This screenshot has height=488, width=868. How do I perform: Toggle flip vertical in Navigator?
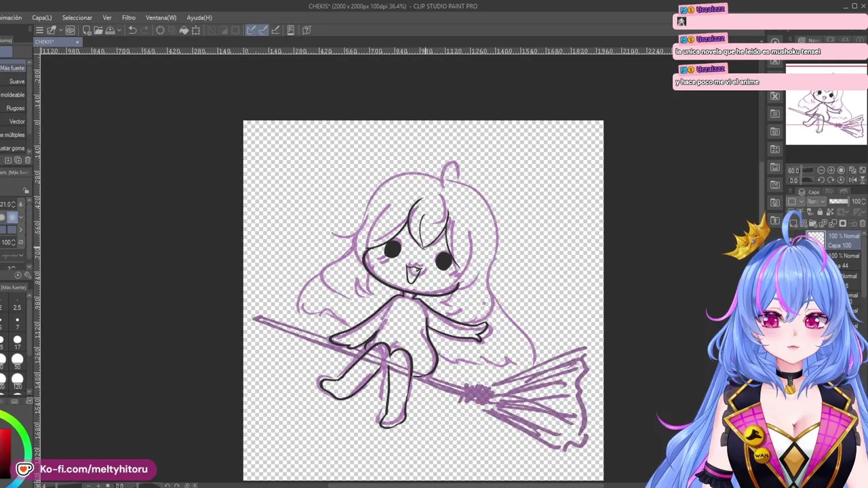click(x=863, y=180)
